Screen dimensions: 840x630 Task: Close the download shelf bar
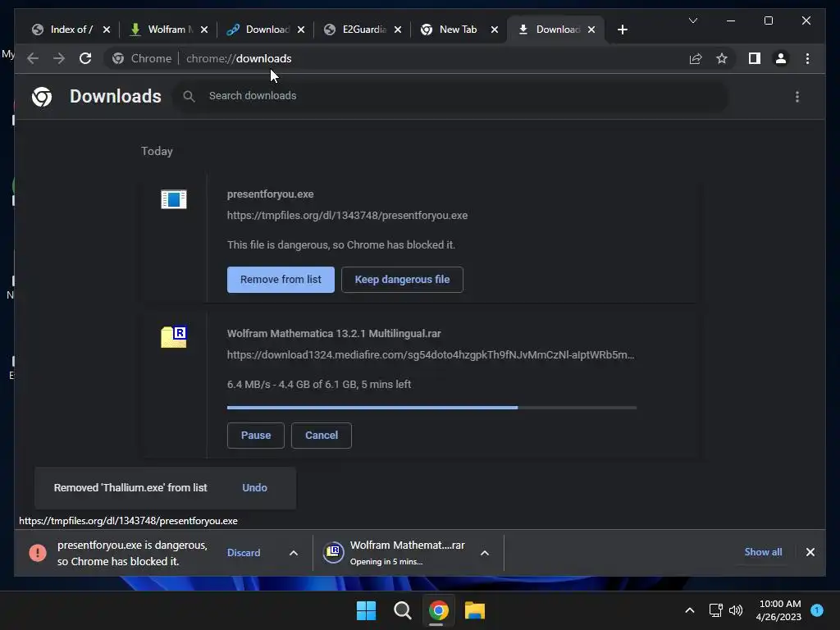pos(810,552)
